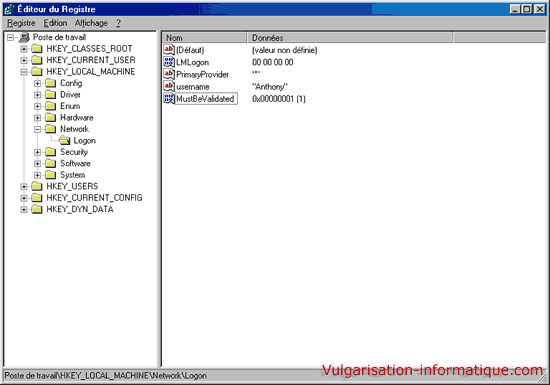The image size is (550, 385).
Task: Select the HKEY_LOCAL_MACHINE label
Action: pyautogui.click(x=90, y=72)
